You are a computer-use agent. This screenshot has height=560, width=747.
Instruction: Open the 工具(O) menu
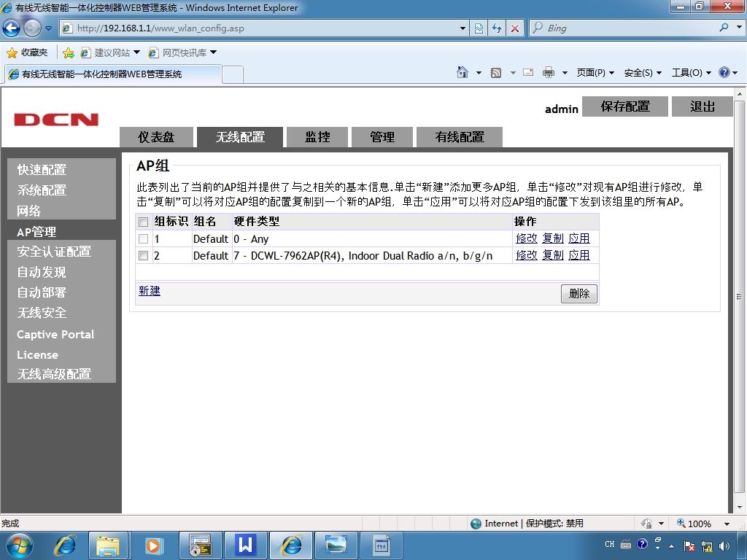click(692, 73)
